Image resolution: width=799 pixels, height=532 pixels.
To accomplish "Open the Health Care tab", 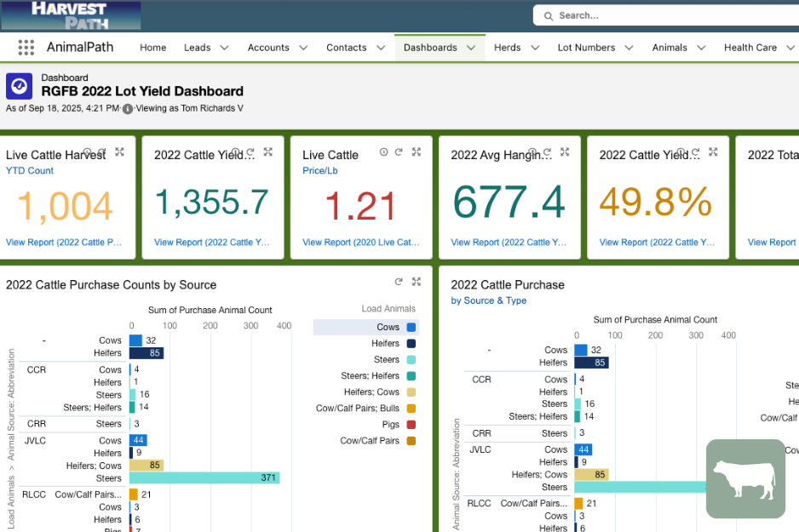I will [750, 48].
